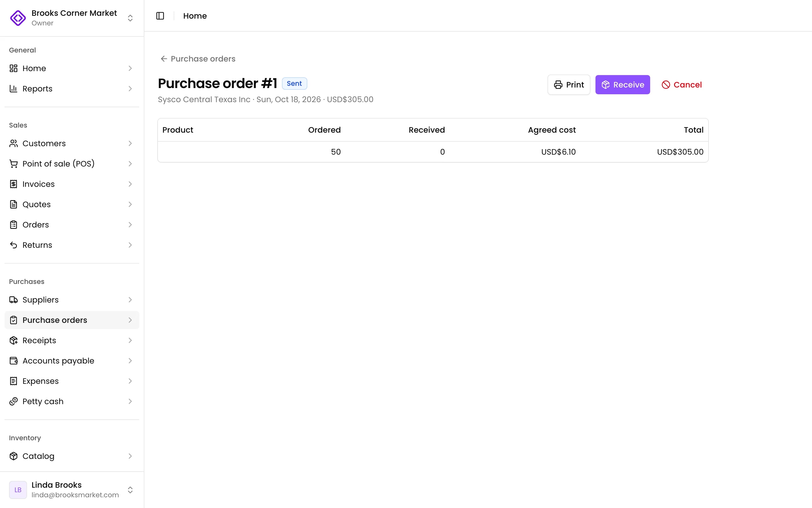Expand the Home sidebar chevron
The height and width of the screenshot is (508, 812).
pyautogui.click(x=130, y=68)
